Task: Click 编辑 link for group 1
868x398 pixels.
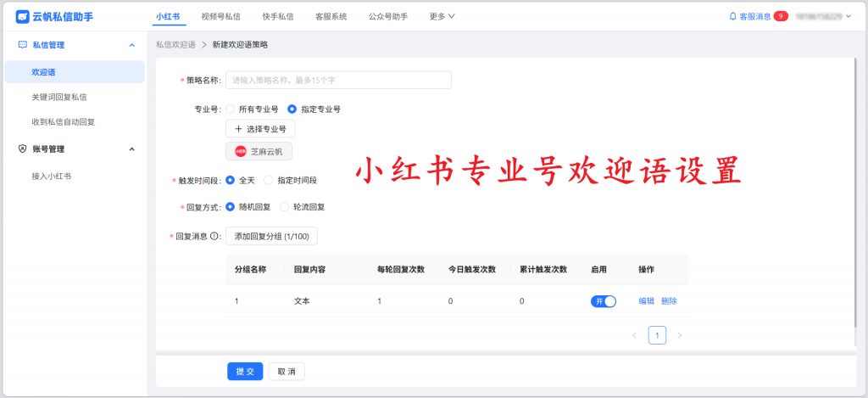Action: click(646, 301)
